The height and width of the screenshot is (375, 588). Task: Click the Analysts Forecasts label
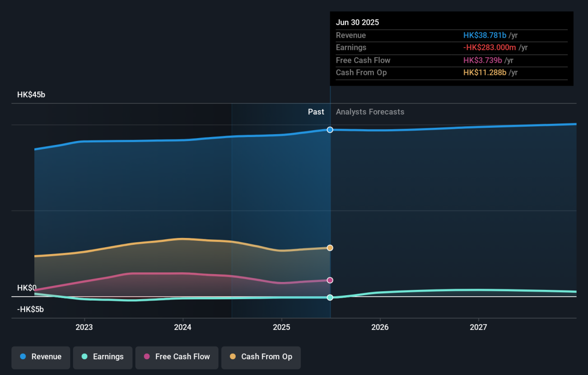pyautogui.click(x=370, y=112)
